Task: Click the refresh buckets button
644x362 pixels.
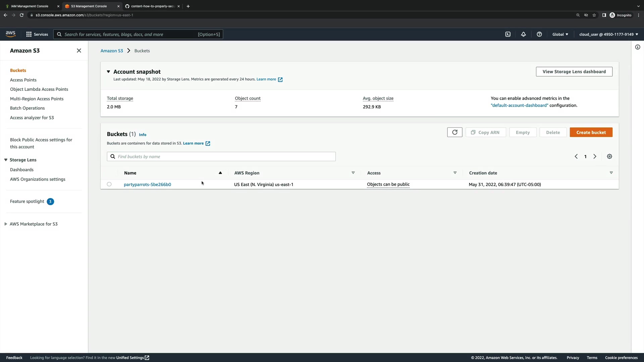Action: pyautogui.click(x=454, y=132)
